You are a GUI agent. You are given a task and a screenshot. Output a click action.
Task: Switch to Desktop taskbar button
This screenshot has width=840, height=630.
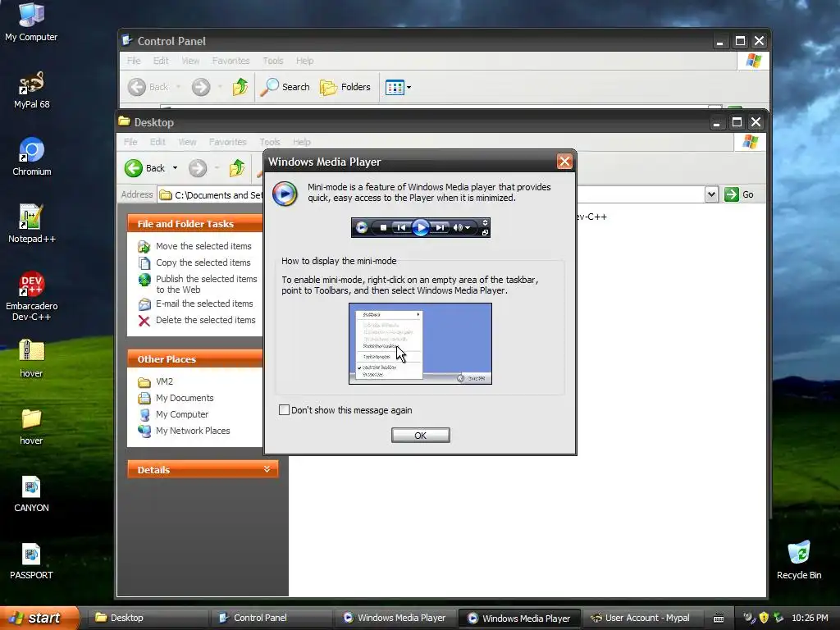(x=148, y=618)
